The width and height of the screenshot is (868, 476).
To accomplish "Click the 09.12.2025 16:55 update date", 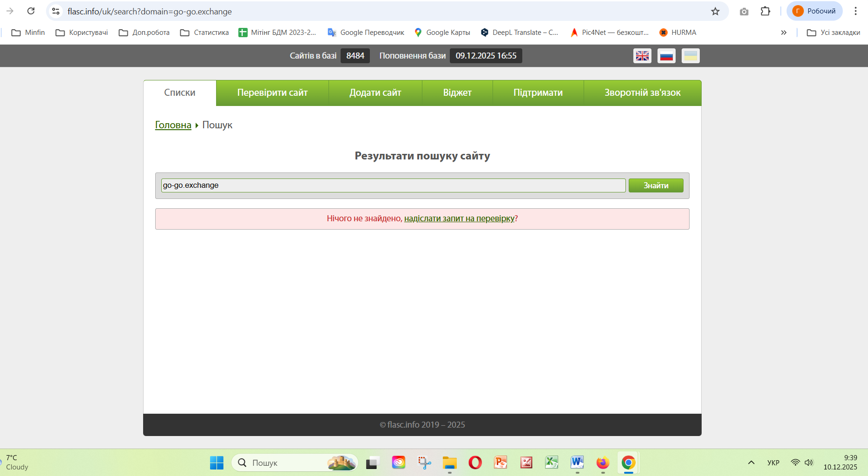I will [486, 56].
